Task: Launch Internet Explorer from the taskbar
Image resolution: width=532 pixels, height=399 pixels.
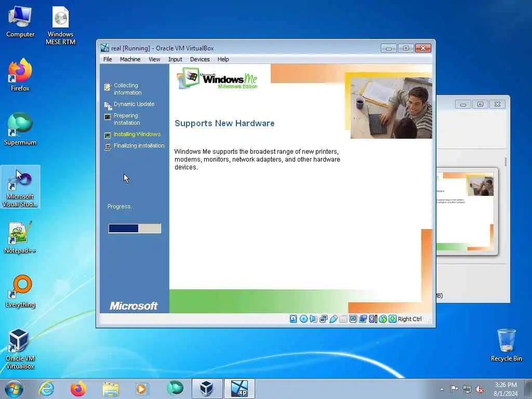Action: coord(46,389)
